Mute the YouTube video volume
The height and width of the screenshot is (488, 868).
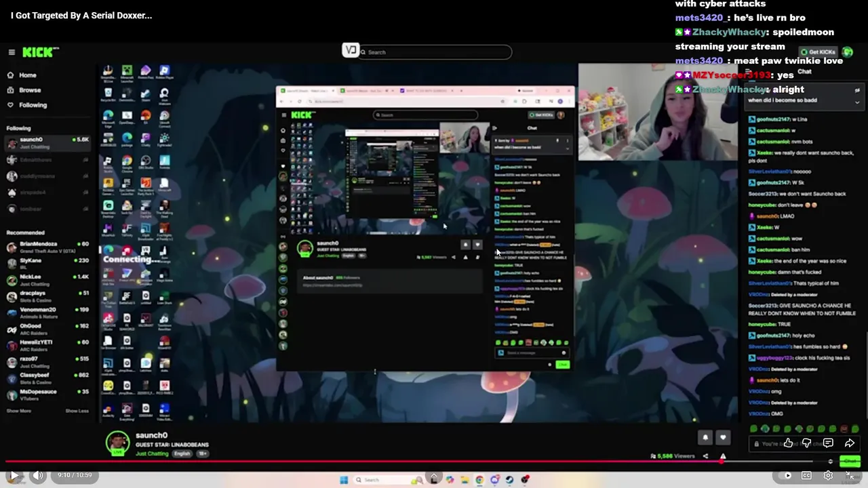pos(38,475)
